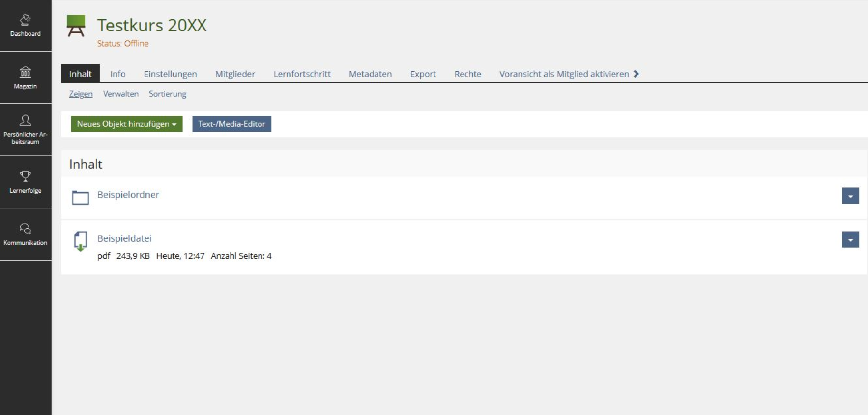The image size is (868, 415).
Task: Open the Kommunikation chat icon
Action: point(25,229)
